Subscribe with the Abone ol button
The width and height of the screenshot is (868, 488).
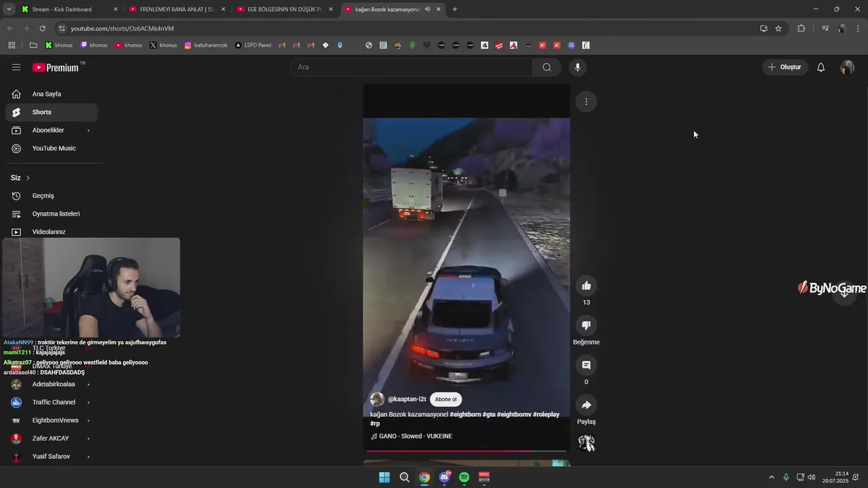coord(446,399)
